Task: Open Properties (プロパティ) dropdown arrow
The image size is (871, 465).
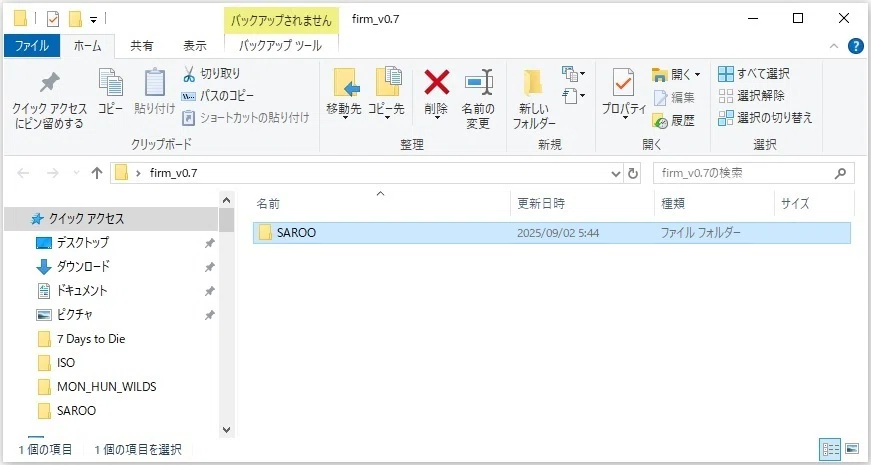Action: pyautogui.click(x=624, y=117)
